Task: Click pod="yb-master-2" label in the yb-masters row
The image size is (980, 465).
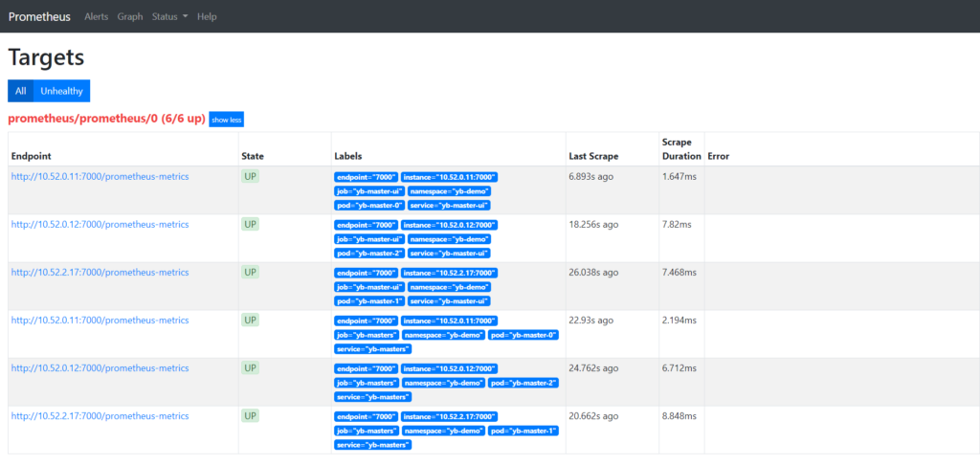Action: point(523,383)
